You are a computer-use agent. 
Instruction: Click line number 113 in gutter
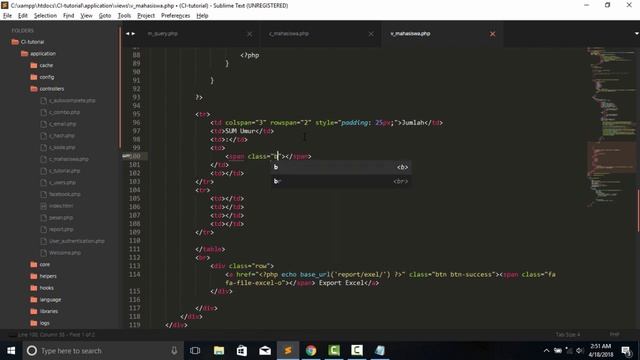134,266
